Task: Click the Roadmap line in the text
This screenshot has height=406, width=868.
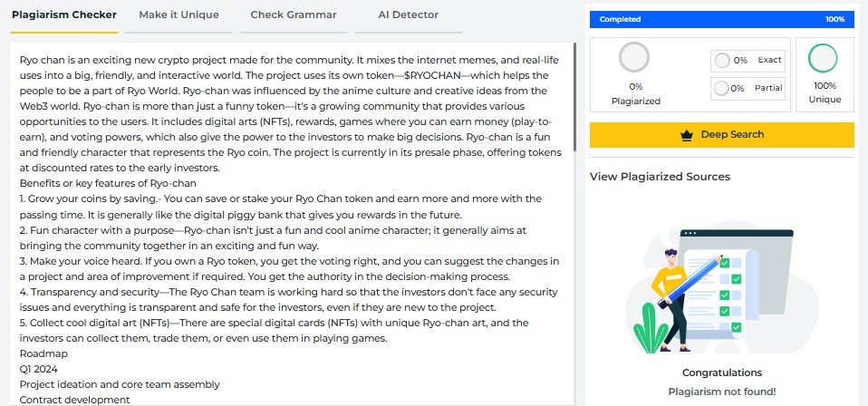Action: point(43,354)
